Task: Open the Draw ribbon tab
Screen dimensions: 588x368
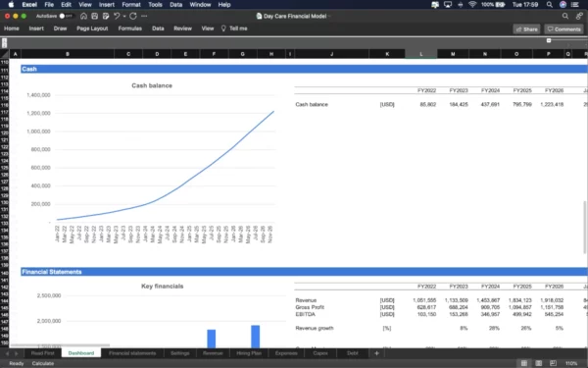Action: pos(60,28)
